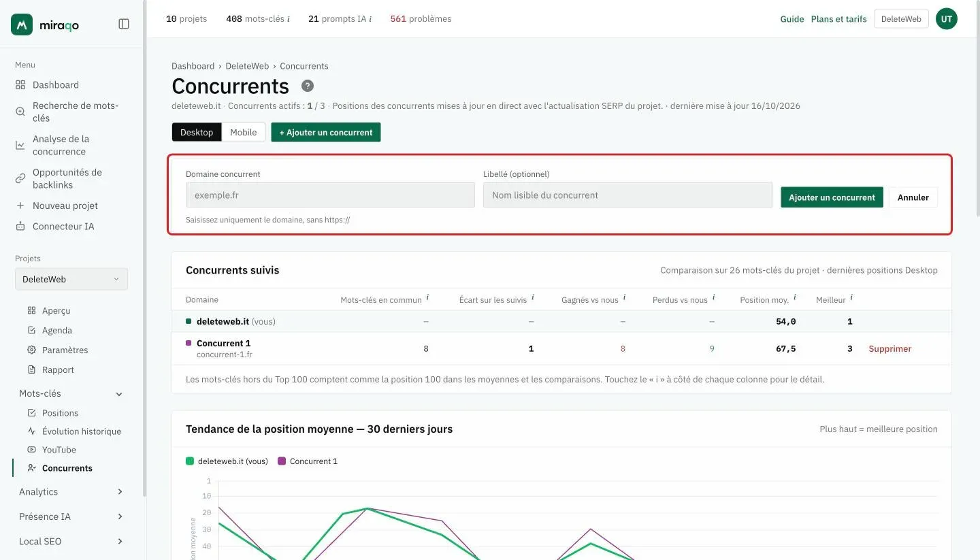Show info for Mots-clés en commun column

click(427, 297)
